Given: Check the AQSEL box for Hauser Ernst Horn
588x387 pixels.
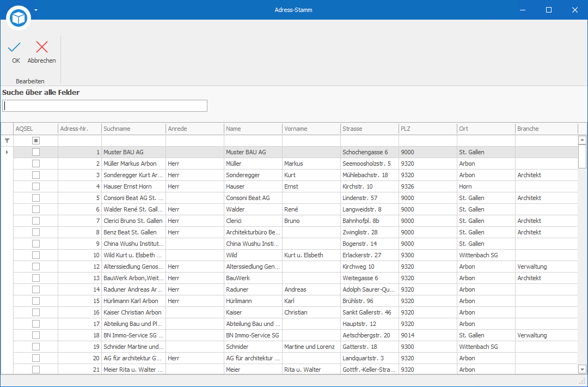Looking at the screenshot, I should pyautogui.click(x=35, y=186).
